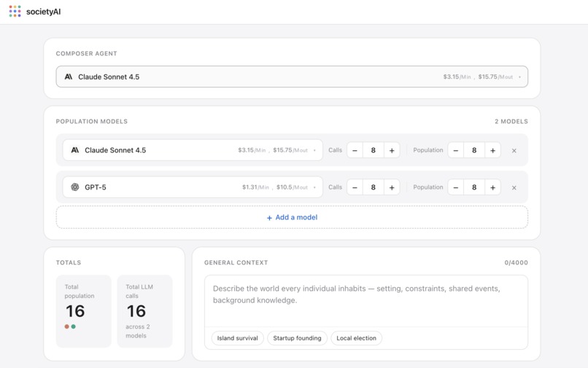This screenshot has height=368, width=588.
Task: Click the orange dot under Total population
Action: tap(66, 326)
